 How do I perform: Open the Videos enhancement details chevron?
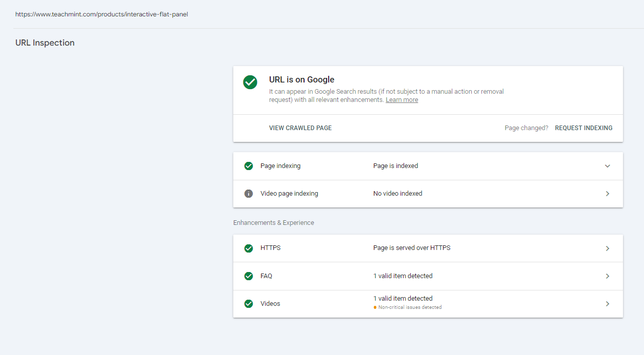[x=608, y=304]
